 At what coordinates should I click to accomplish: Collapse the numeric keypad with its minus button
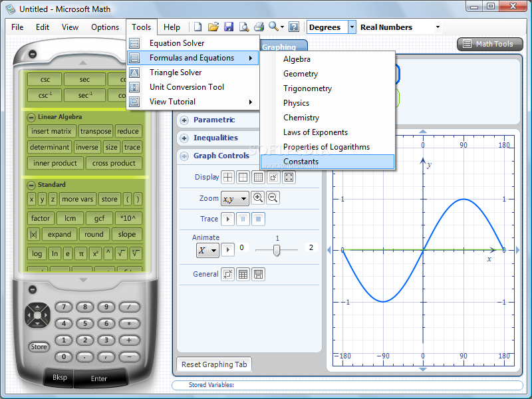click(x=33, y=289)
